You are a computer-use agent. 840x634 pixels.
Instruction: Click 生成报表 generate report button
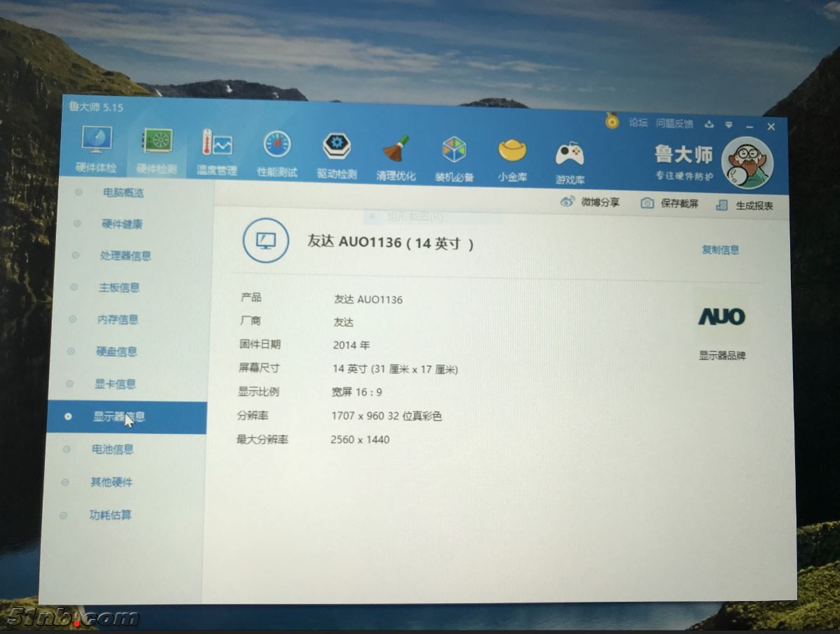coord(745,205)
